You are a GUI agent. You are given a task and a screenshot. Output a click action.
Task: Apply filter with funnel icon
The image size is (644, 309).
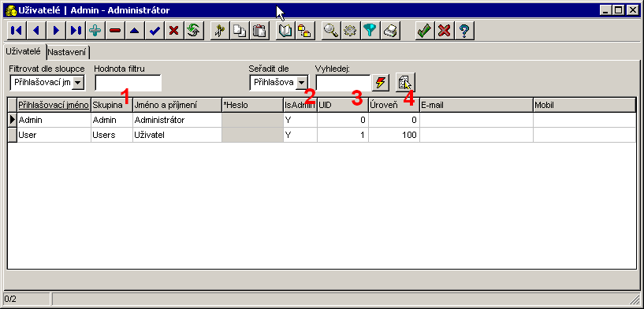[370, 31]
